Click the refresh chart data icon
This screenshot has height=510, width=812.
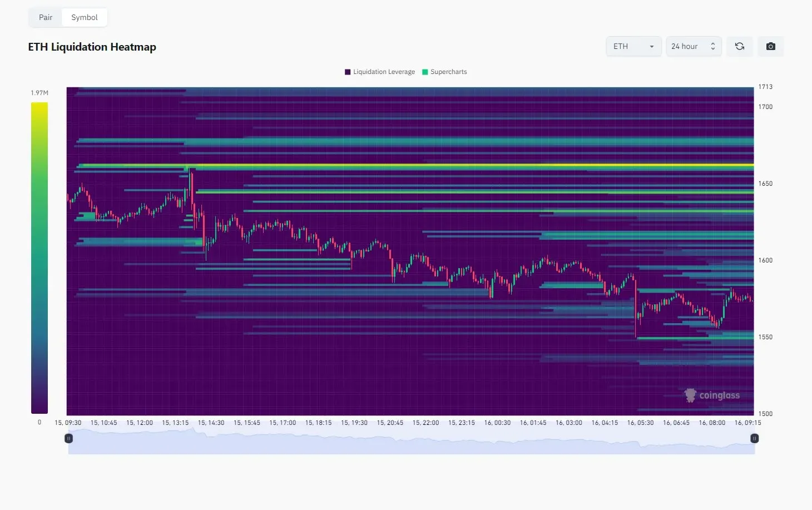739,47
